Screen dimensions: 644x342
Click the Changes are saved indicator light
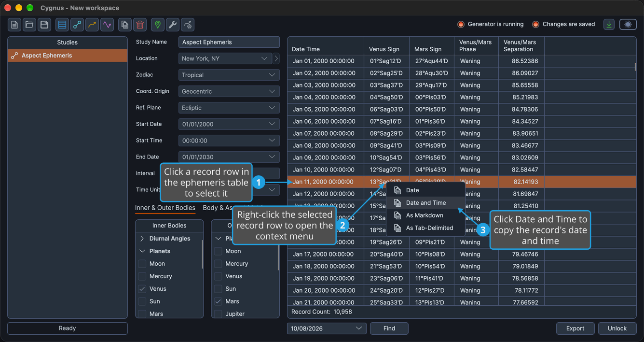tap(535, 24)
